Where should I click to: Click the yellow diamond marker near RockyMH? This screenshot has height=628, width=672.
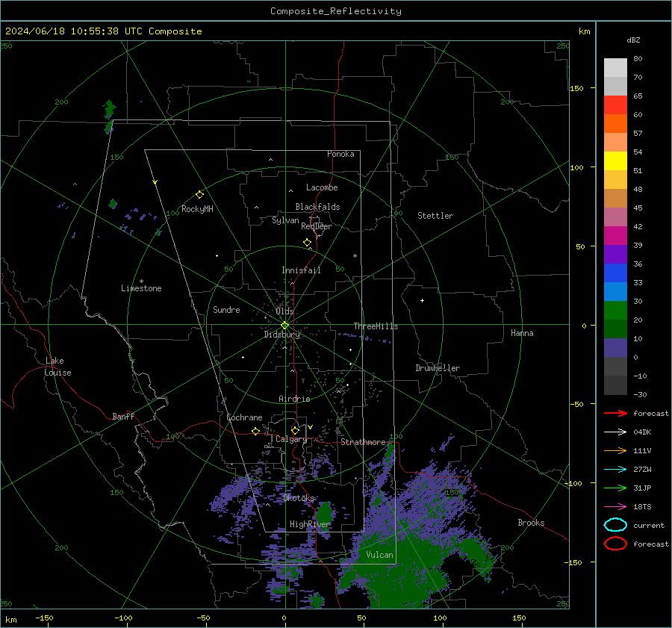[x=199, y=195]
